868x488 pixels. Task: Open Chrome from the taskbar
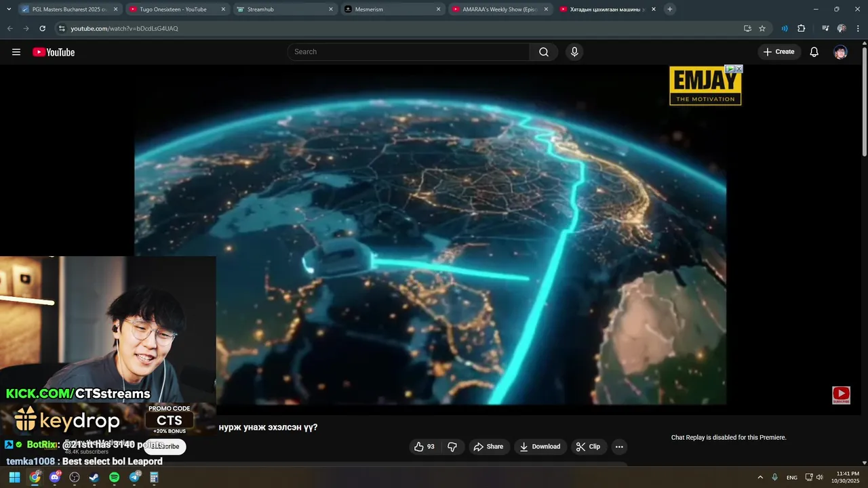point(35,477)
